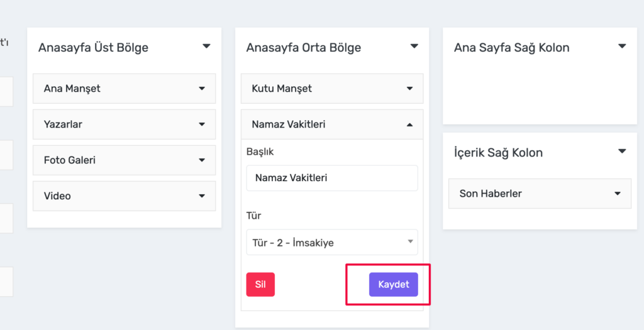Viewport: 644px width, 330px height.
Task: Click the Anasayfa Orta Bölge heading
Action: coord(304,48)
